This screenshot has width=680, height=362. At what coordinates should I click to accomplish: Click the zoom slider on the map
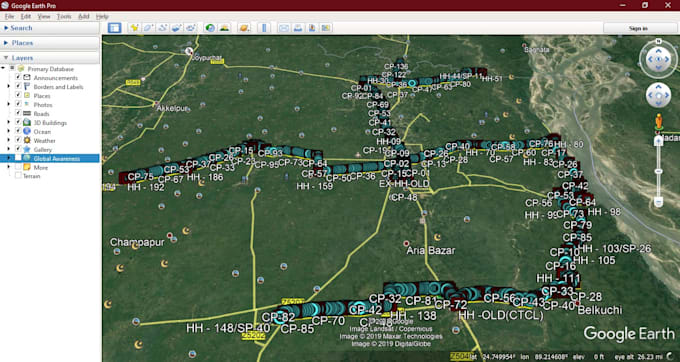pyautogui.click(x=658, y=171)
